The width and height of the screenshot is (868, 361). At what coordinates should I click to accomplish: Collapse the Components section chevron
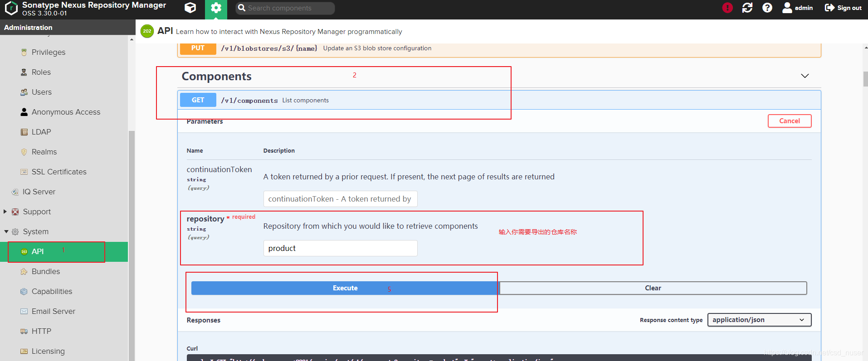pyautogui.click(x=805, y=76)
